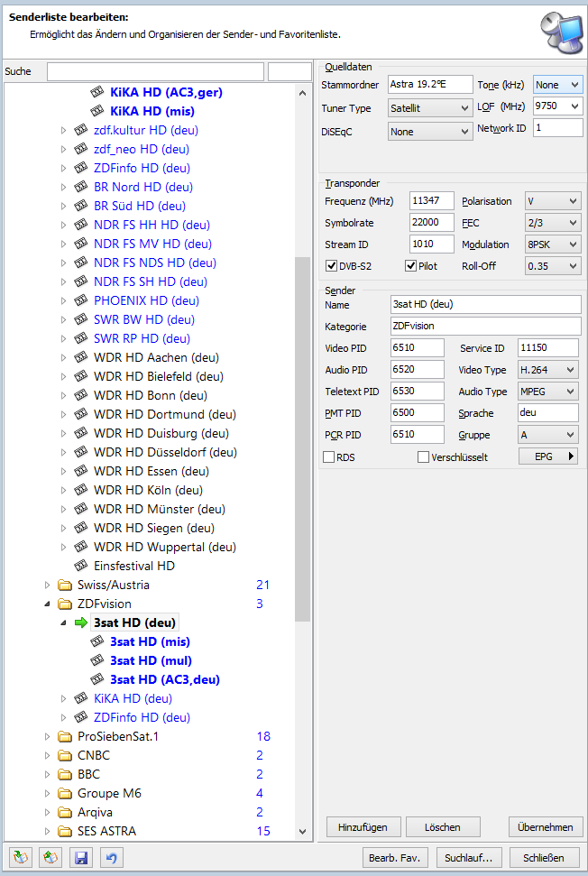
Task: Click the film icon beside SWR BW HD (deu)
Action: pyautogui.click(x=81, y=319)
